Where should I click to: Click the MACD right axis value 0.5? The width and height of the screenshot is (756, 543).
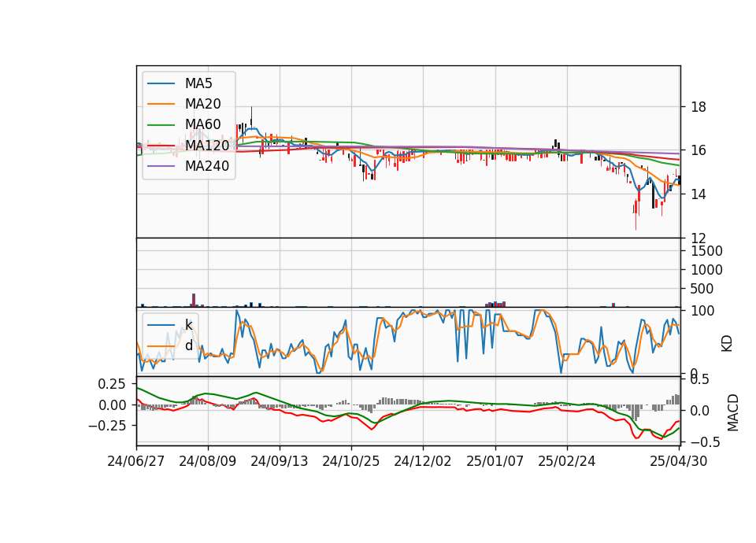(701, 379)
